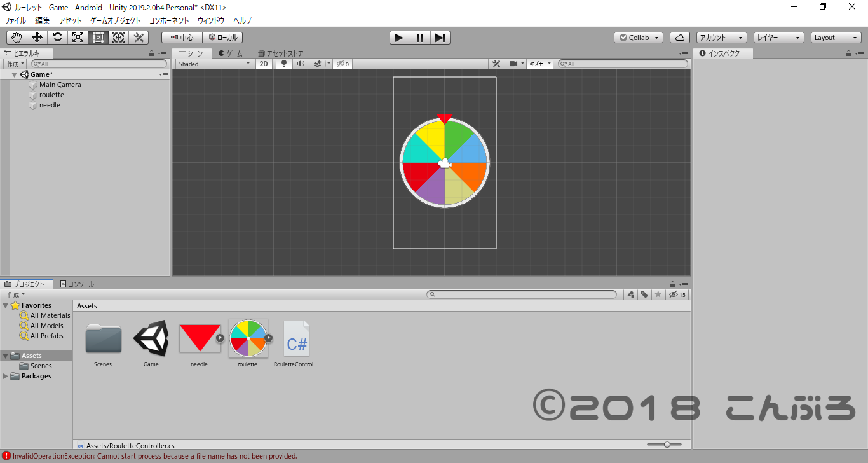The width and height of the screenshot is (868, 463).
Task: Select the Rotate tool
Action: pyautogui.click(x=57, y=37)
